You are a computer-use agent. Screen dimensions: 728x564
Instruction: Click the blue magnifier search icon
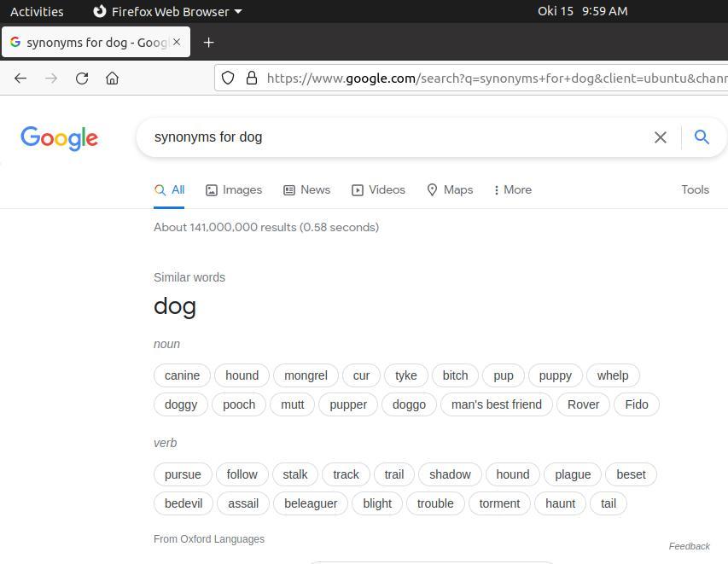[702, 137]
